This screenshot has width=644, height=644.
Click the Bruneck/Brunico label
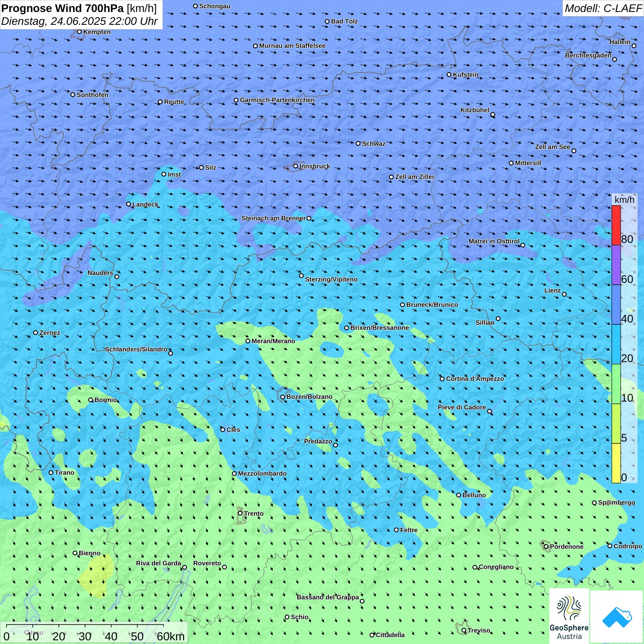[x=432, y=305]
